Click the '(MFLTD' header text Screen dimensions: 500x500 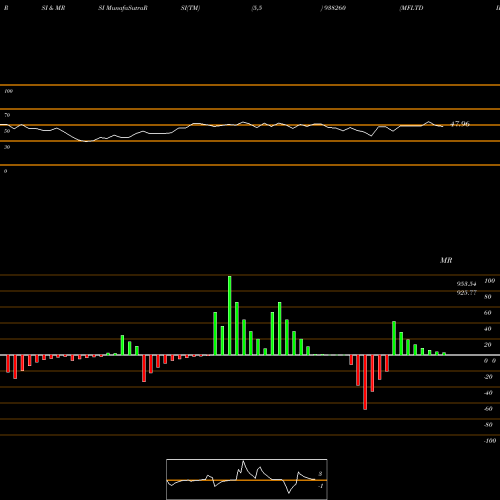pyautogui.click(x=411, y=8)
